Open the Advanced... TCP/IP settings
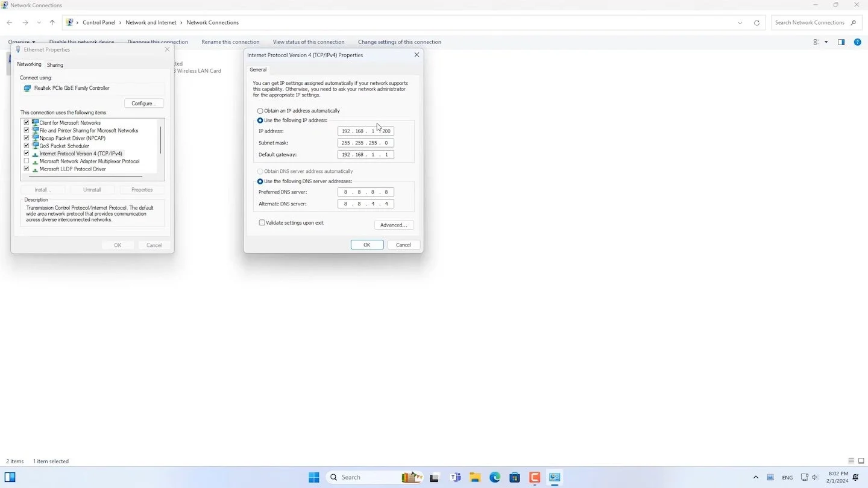Image resolution: width=868 pixels, height=488 pixels. (394, 225)
